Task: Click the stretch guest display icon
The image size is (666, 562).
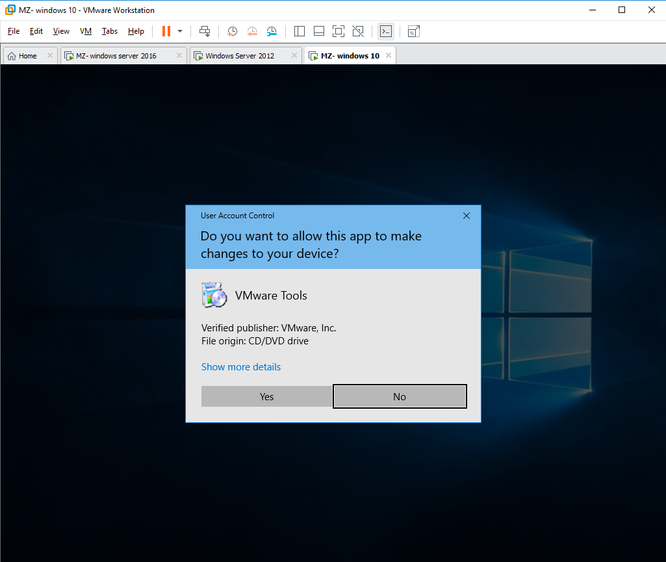Action: coord(414,31)
